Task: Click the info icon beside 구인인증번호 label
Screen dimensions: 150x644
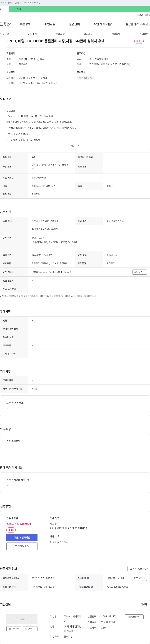Action: [92, 587]
